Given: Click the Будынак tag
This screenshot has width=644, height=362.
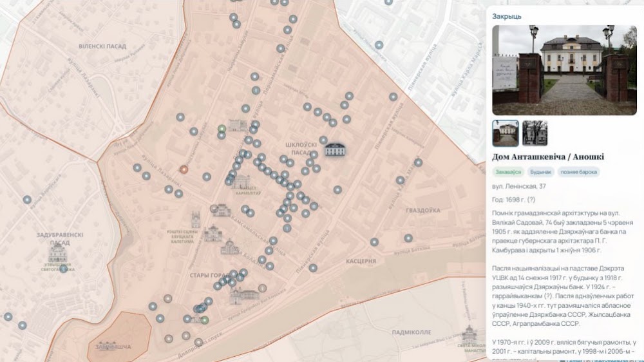Looking at the screenshot, I should 540,172.
